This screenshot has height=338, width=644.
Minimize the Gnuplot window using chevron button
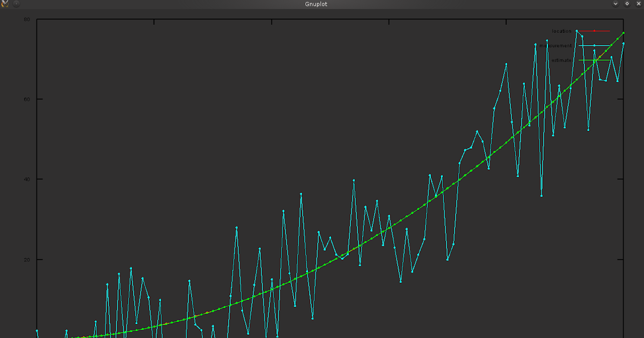pyautogui.click(x=616, y=4)
